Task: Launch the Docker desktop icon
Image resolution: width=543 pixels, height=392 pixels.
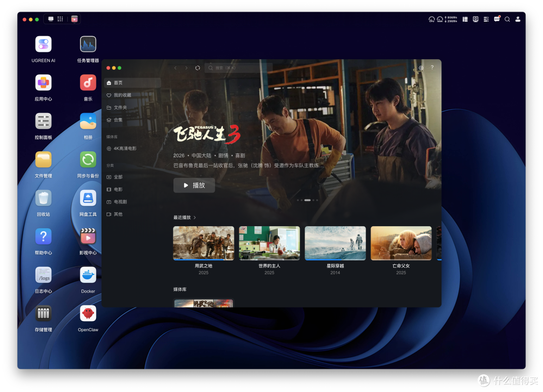Action: coord(88,275)
